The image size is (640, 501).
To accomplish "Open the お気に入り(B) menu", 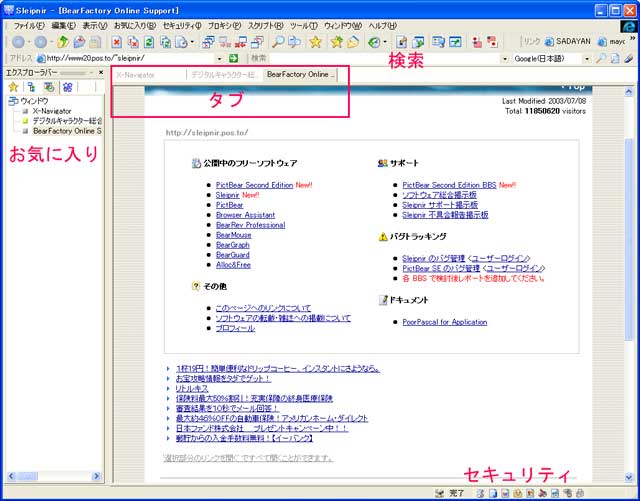I will click(135, 26).
